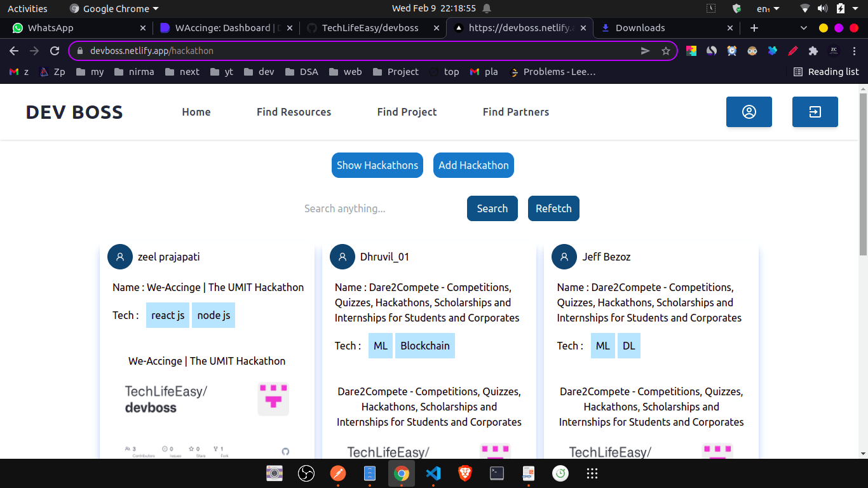This screenshot has width=868, height=488.
Task: Click the grandma-face extension icon
Action: click(x=752, y=51)
